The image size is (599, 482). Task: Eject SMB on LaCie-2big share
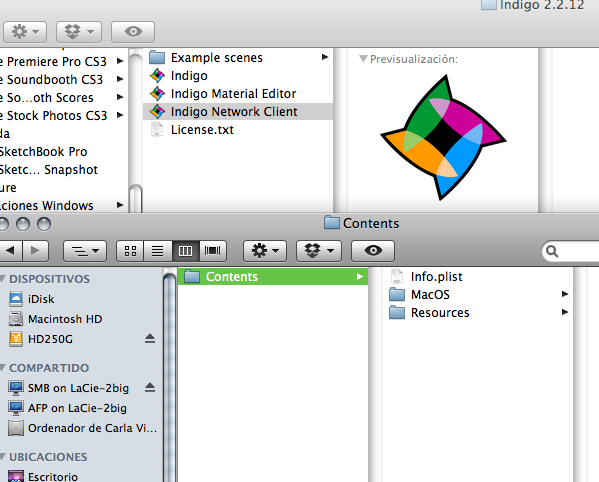pos(150,388)
